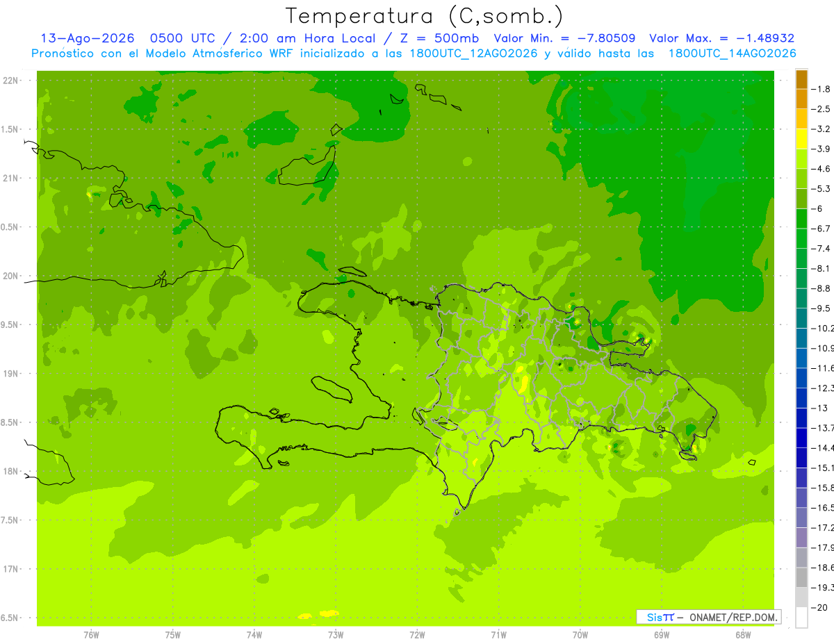Screen dimensions: 834x644
Task: Click the '22N' latitude label
Action: click(10, 81)
